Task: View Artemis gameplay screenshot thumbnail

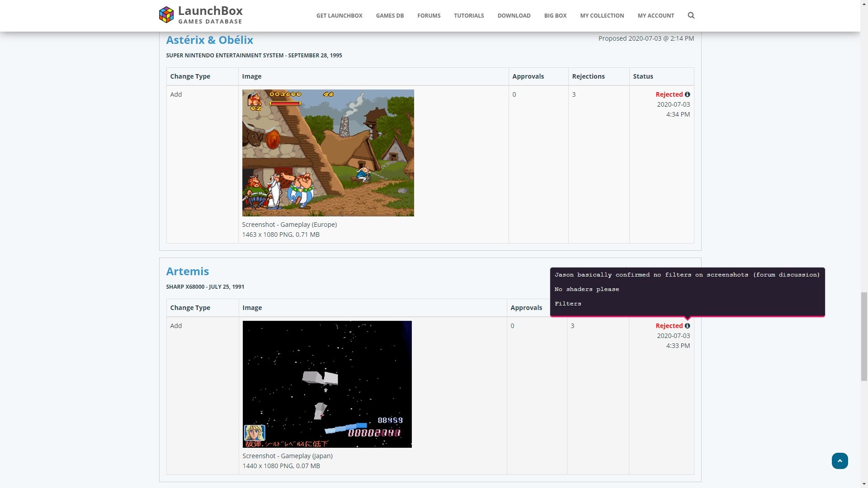Action: [327, 384]
